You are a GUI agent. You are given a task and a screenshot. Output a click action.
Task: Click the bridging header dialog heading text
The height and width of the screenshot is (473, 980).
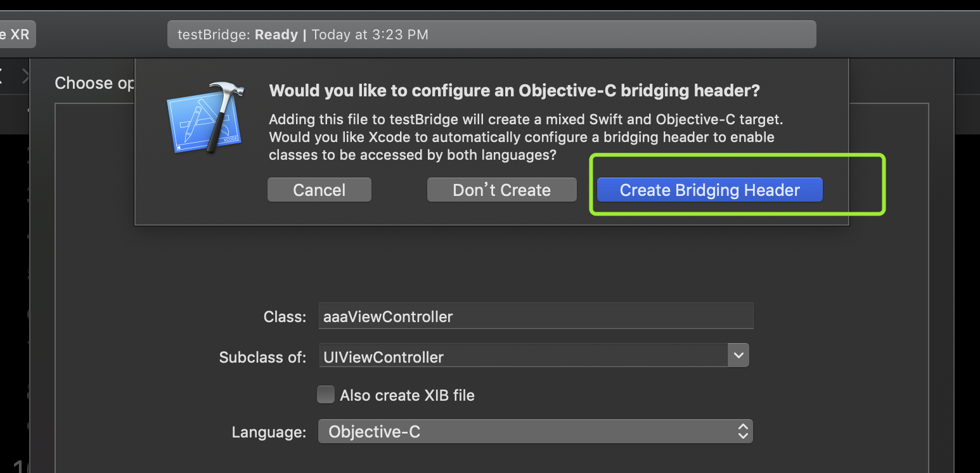pos(514,91)
